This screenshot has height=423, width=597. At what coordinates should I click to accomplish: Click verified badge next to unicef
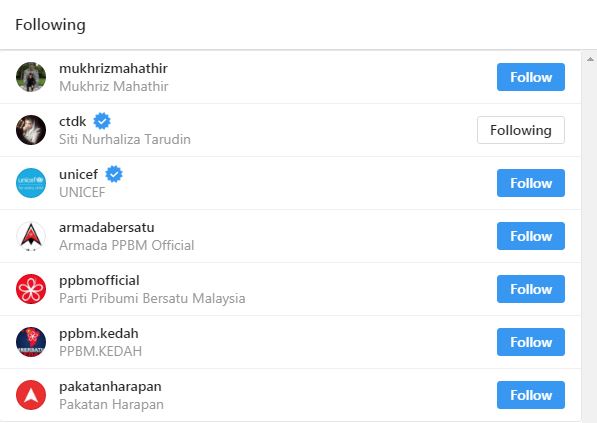pos(114,174)
